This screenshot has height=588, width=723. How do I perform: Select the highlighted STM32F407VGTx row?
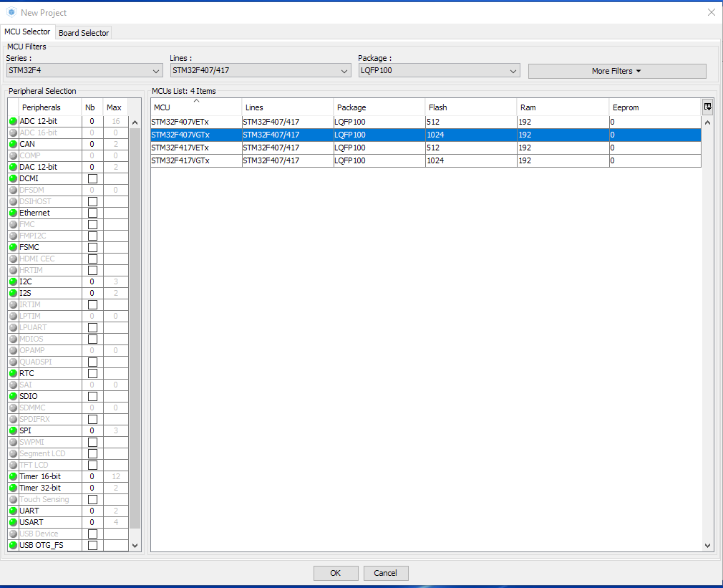pos(426,135)
